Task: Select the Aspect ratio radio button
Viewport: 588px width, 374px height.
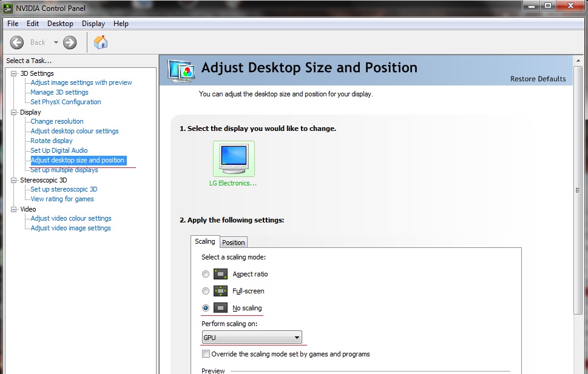Action: [206, 274]
